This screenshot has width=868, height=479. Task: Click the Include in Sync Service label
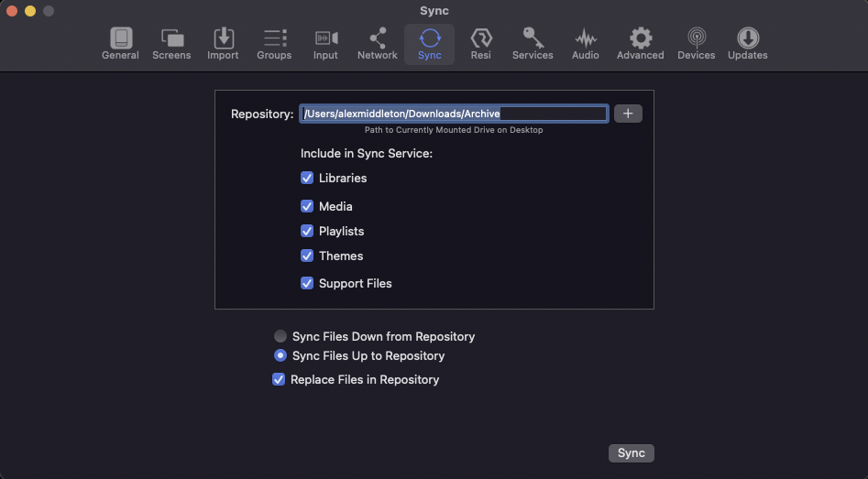(367, 153)
